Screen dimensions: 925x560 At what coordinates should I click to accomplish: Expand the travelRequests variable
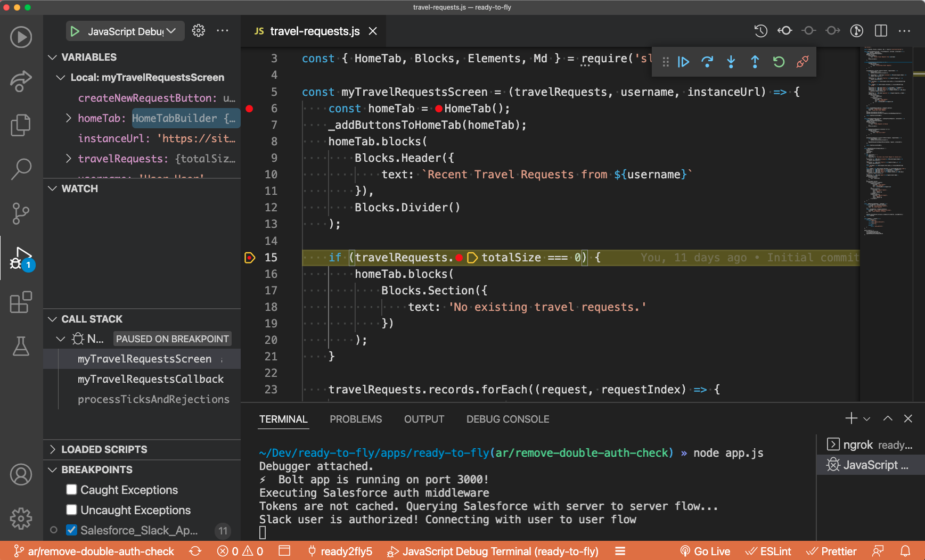click(x=69, y=158)
